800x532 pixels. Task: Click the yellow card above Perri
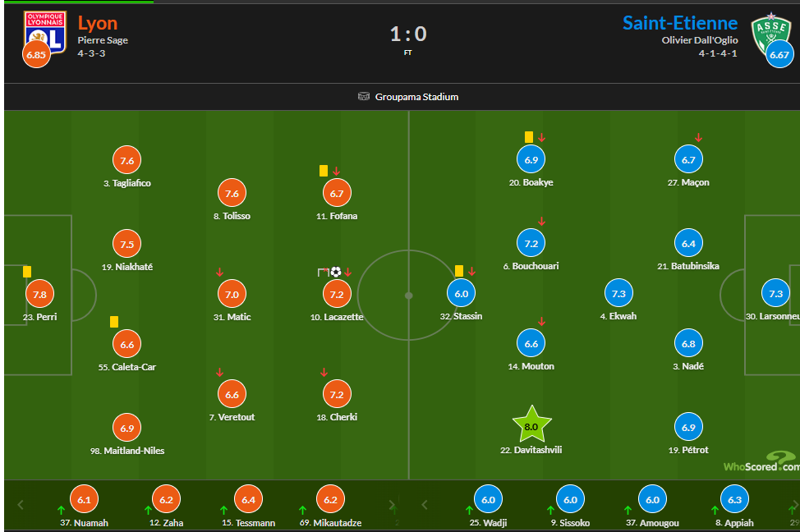(x=27, y=271)
